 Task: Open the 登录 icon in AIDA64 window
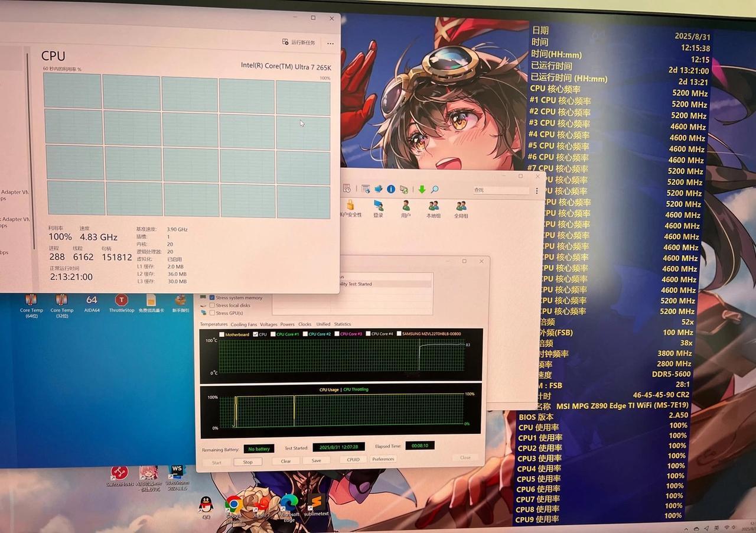tap(378, 209)
